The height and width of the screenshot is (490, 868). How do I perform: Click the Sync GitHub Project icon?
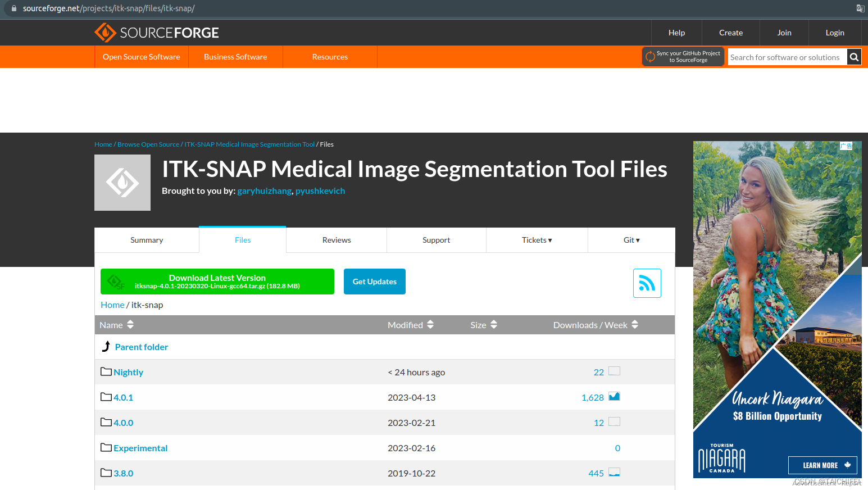coord(651,56)
